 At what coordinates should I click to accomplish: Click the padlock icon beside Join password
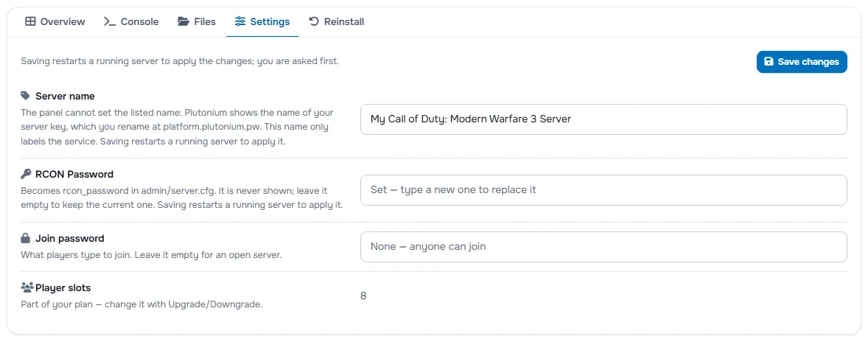[x=25, y=239]
